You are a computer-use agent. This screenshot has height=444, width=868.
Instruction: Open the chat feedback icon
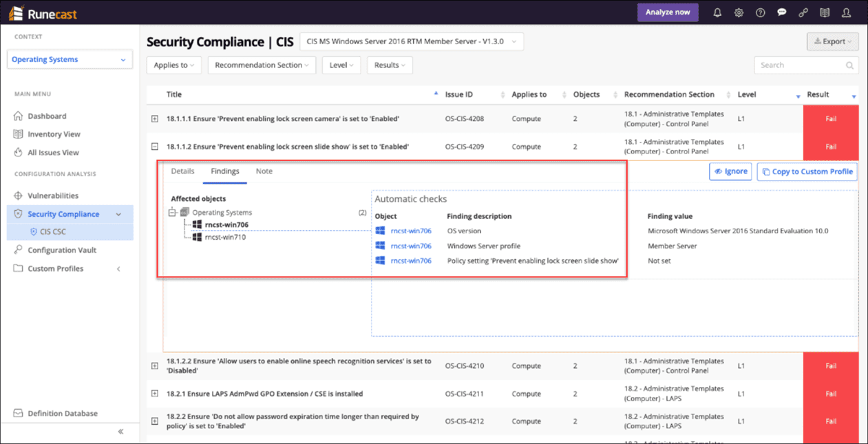781,12
